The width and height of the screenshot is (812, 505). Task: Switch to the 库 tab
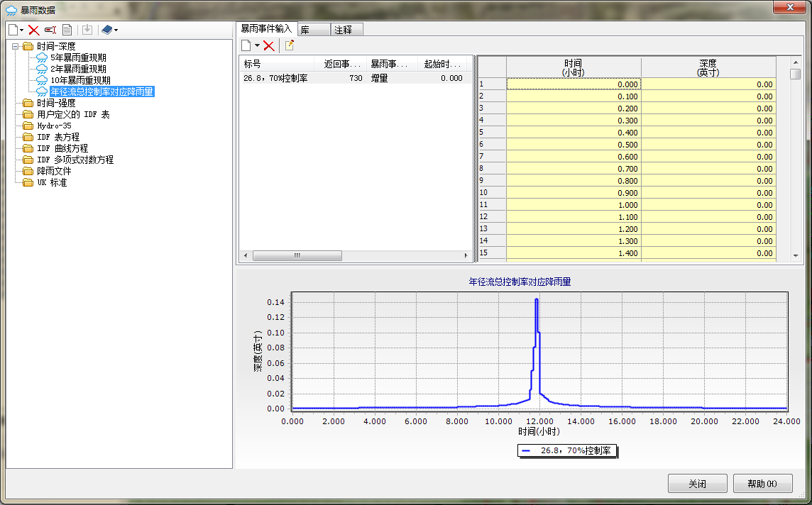314,30
